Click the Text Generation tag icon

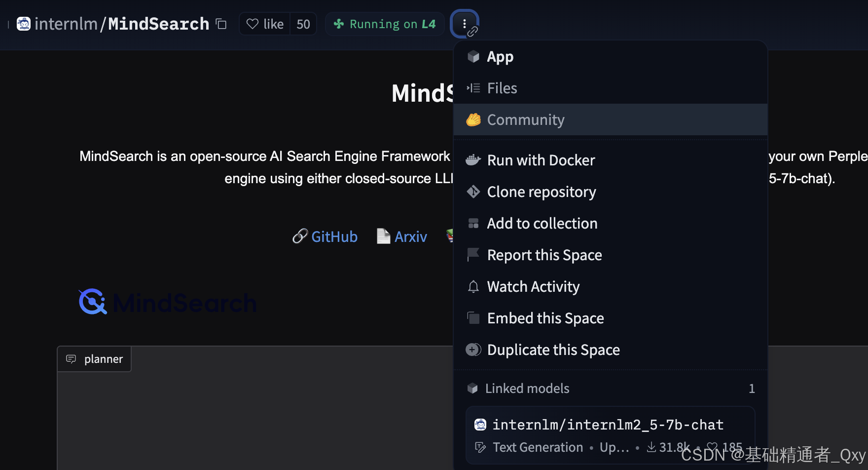[480, 447]
